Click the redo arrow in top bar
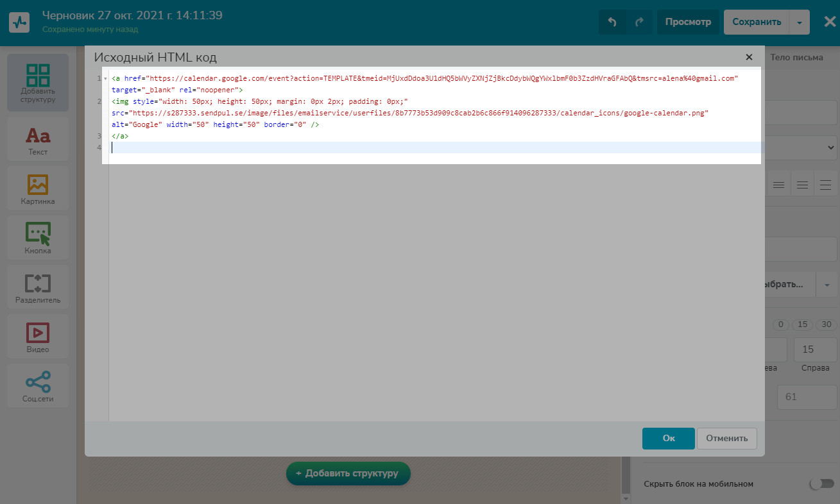The image size is (840, 504). click(x=639, y=22)
